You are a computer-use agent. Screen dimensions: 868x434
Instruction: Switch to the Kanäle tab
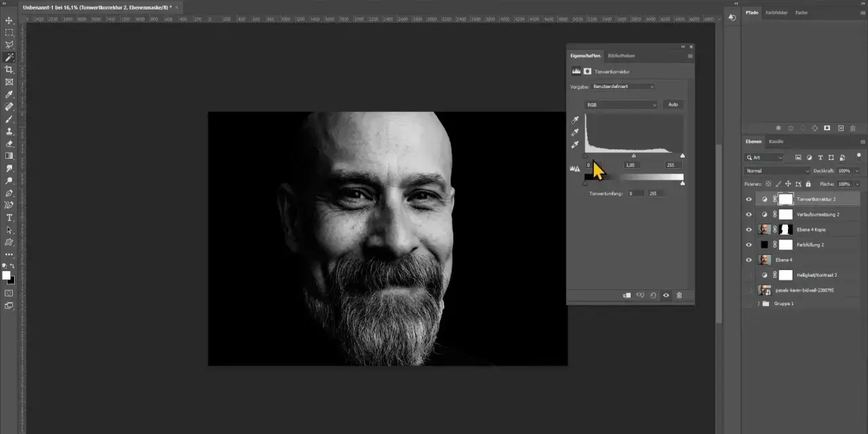click(776, 141)
